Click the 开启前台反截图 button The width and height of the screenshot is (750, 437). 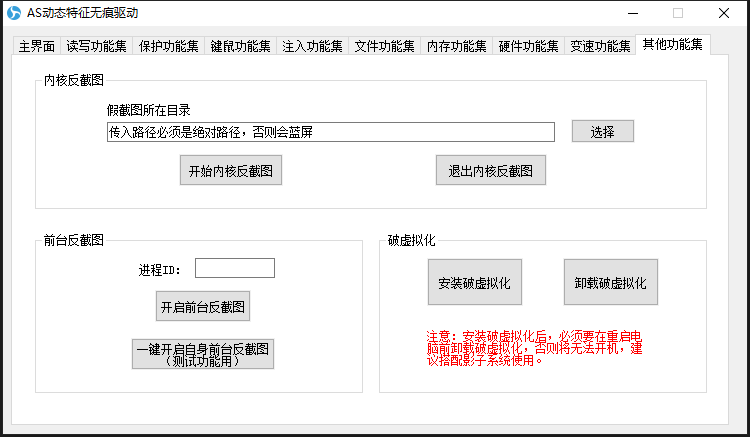click(x=203, y=307)
